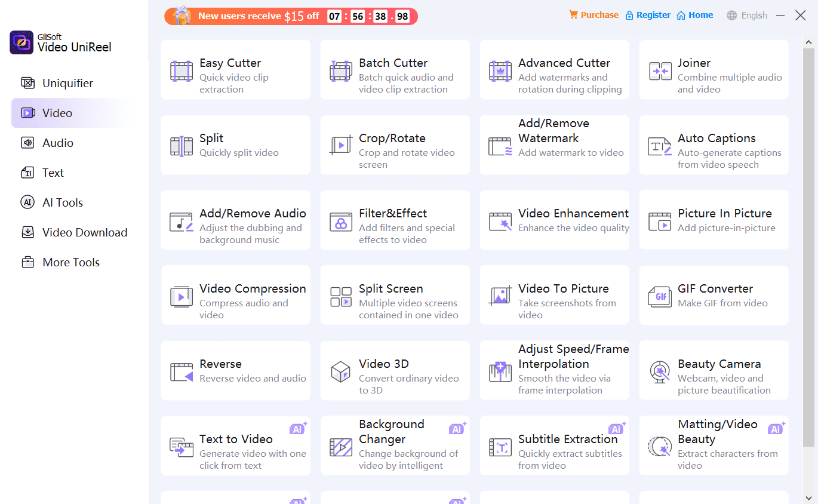The width and height of the screenshot is (818, 504).
Task: Go to the Home link
Action: click(695, 15)
